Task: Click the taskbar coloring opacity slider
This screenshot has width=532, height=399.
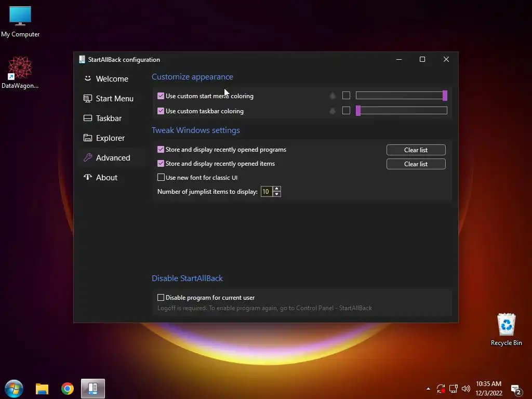Action: point(402,111)
